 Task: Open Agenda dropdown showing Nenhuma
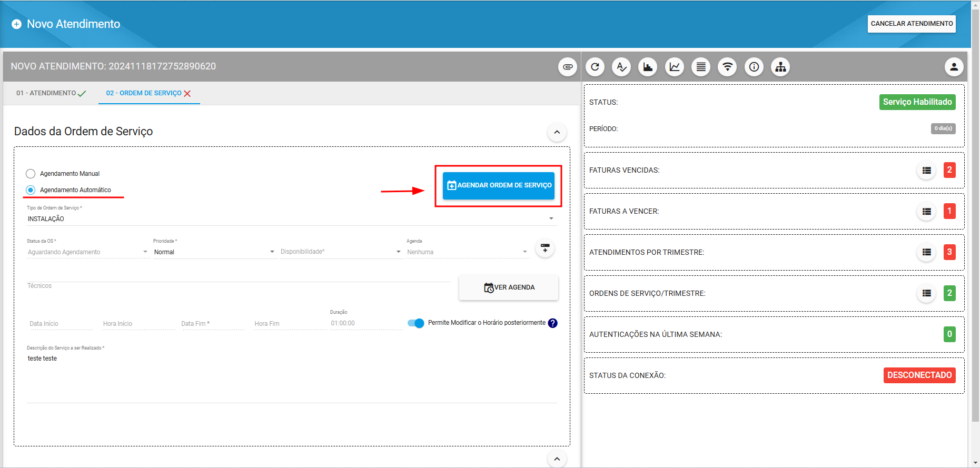click(x=467, y=252)
